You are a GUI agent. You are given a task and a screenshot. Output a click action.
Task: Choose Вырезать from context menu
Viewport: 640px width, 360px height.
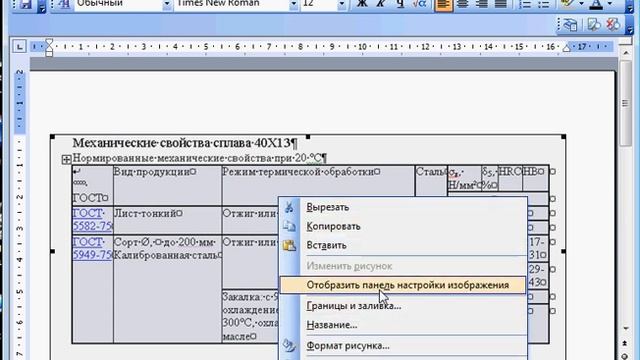403,207
